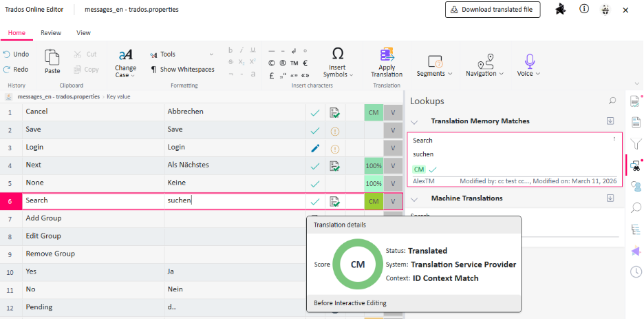Screen dimensions: 644x319
Task: Click Download translated file button
Action: point(493,10)
